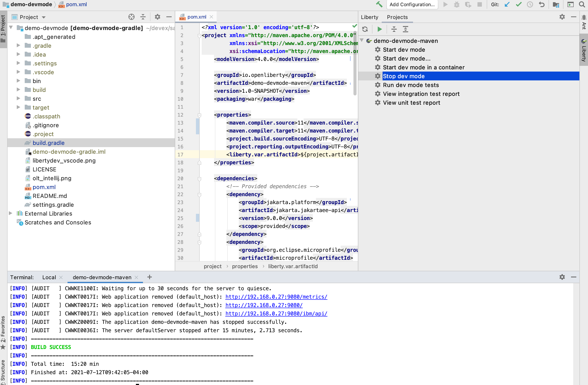The width and height of the screenshot is (588, 385).
Task: Select Start dev mode... action with parameters
Action: click(x=407, y=59)
